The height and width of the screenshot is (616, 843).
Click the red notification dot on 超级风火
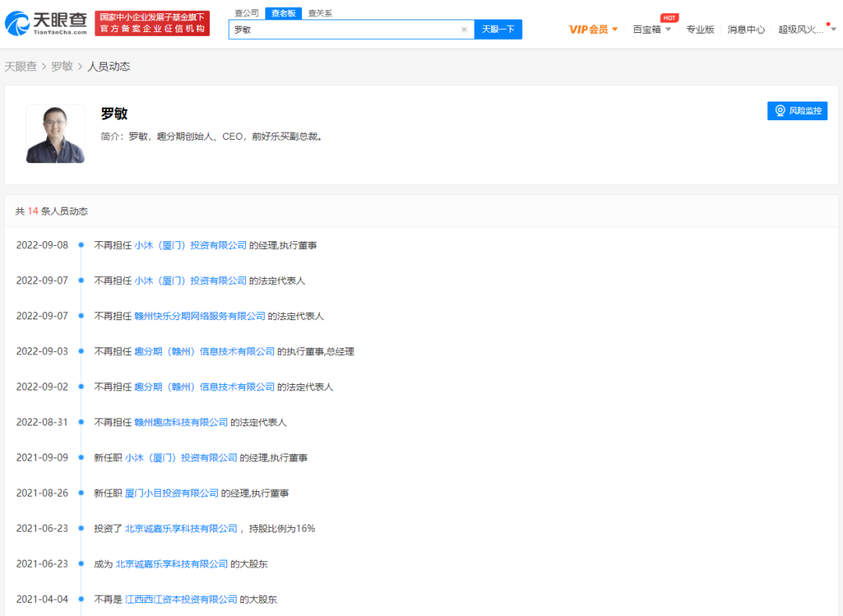(828, 24)
